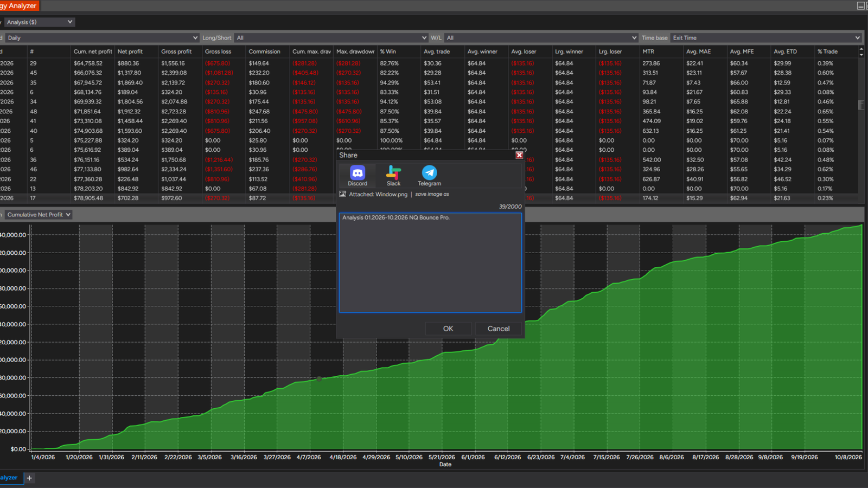Share to Discord
The height and width of the screenshot is (488, 868).
pyautogui.click(x=357, y=176)
